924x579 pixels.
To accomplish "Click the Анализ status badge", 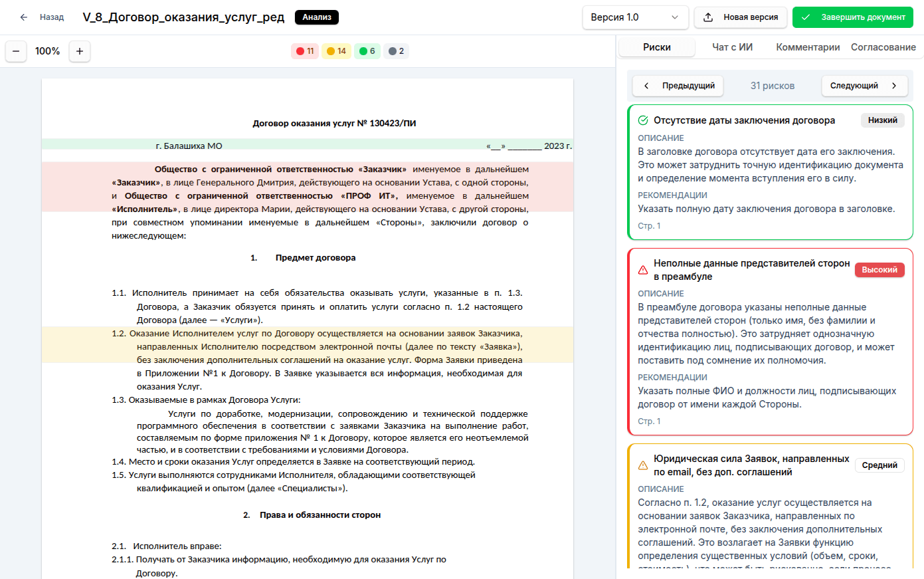I will point(317,17).
